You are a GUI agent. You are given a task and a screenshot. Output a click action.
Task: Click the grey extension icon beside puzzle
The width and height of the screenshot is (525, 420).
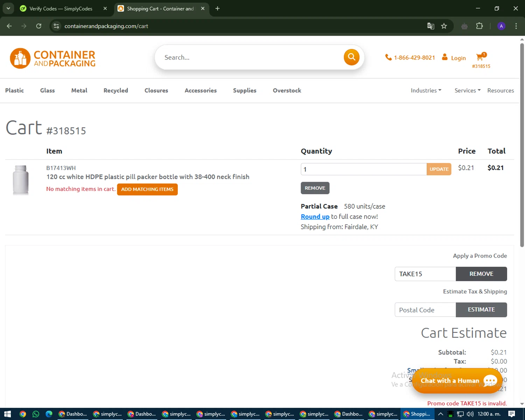click(464, 26)
